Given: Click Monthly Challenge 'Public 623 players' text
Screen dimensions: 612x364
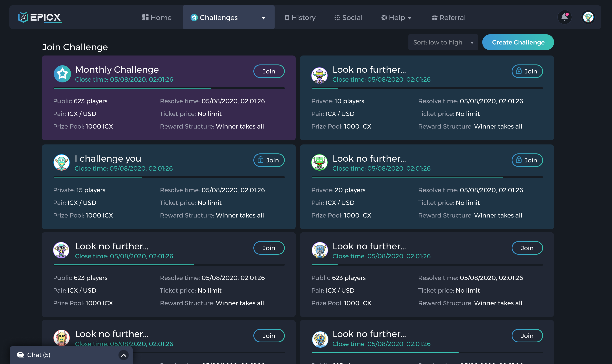Looking at the screenshot, I should [80, 101].
